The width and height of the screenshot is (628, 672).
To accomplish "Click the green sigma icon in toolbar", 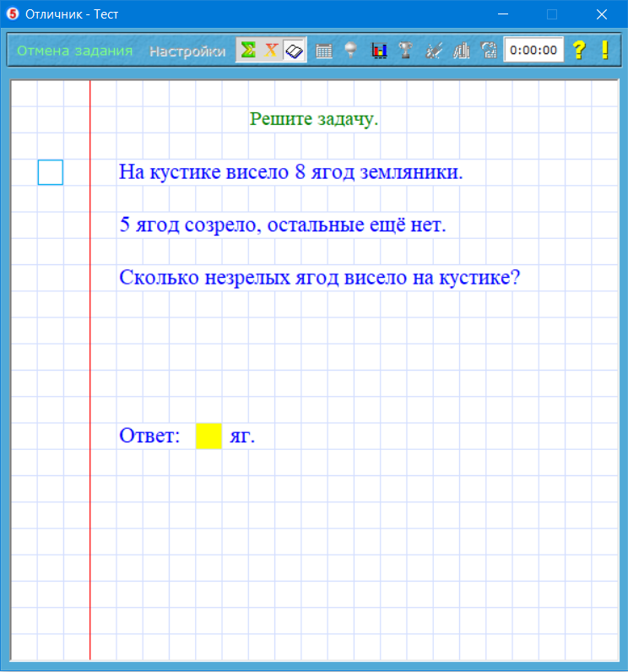I will (x=247, y=51).
